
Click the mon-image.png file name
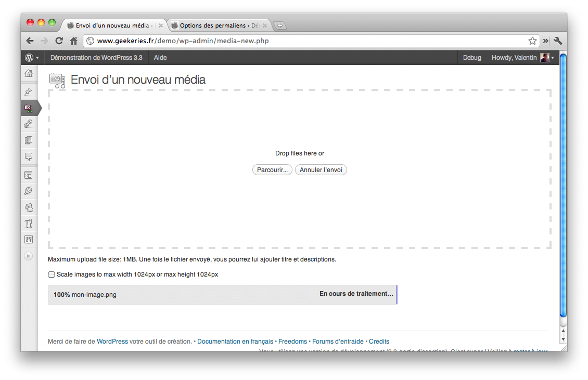[94, 295]
